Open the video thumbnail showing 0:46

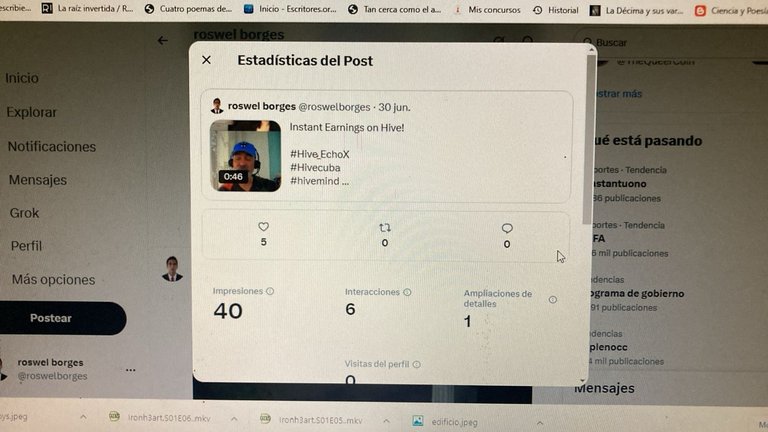(x=245, y=156)
